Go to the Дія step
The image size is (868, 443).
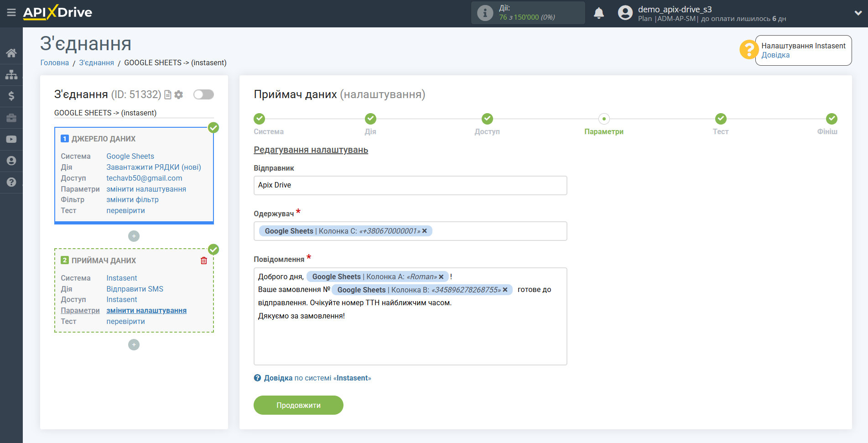(370, 119)
